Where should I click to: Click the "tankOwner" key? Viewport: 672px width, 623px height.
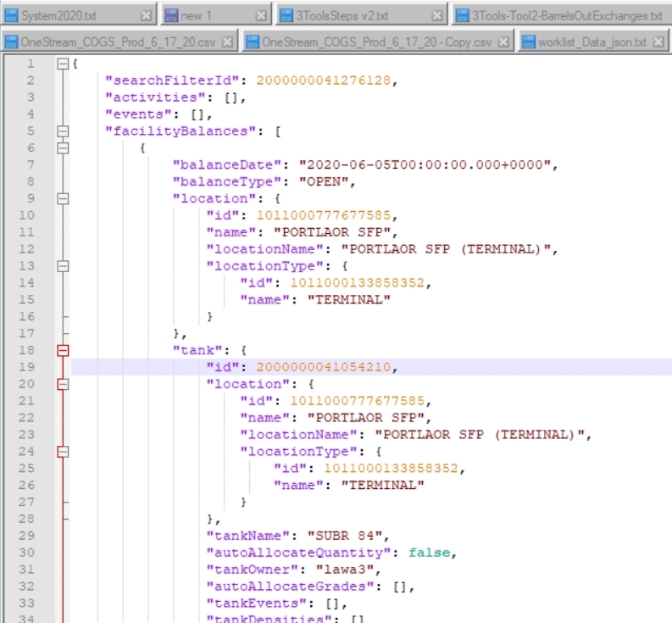point(252,570)
